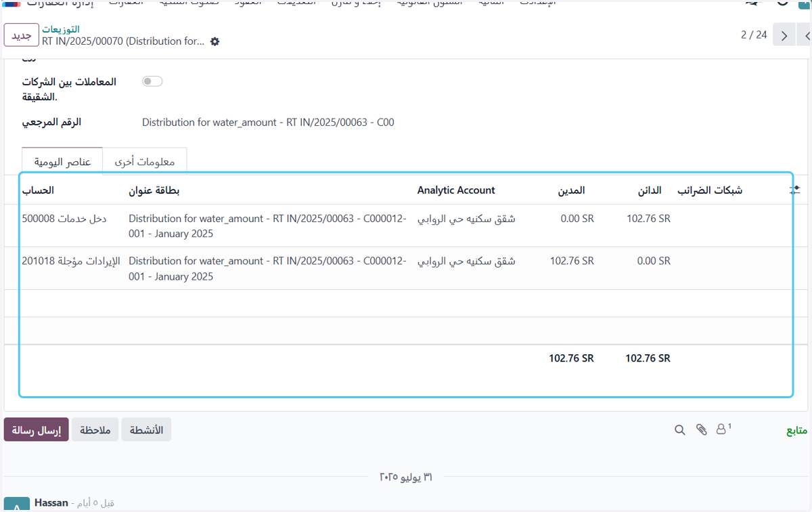Click credit 0.00 SR in 201018 row

coord(652,261)
